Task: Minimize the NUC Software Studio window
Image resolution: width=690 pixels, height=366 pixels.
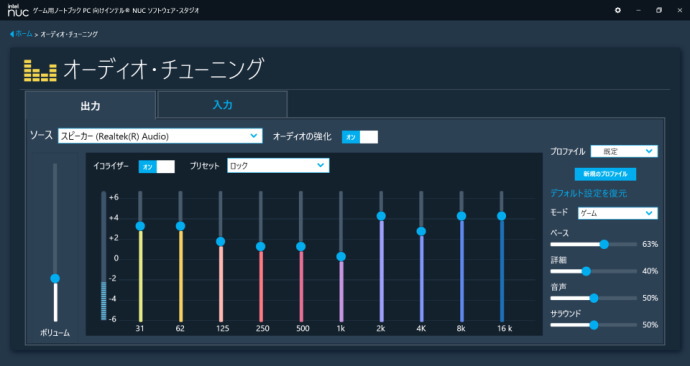Action: pyautogui.click(x=638, y=10)
